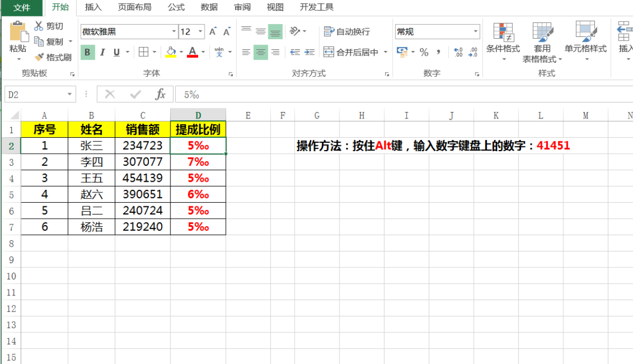
Task: Switch to the 开发工具 tab
Action: (316, 7)
